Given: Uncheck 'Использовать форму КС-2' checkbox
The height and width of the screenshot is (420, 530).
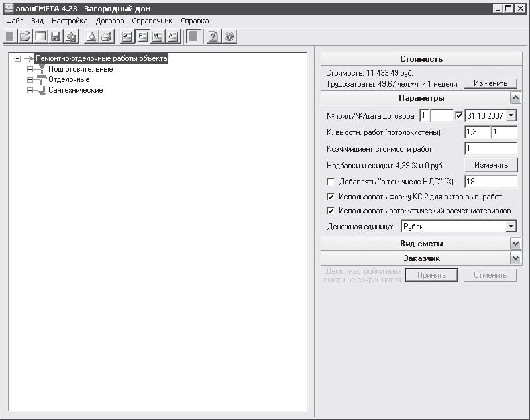Looking at the screenshot, I should [331, 197].
